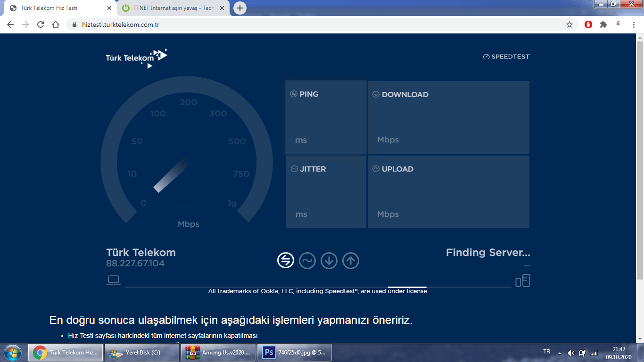
Task: Click the JITTER result panel
Action: tap(326, 192)
